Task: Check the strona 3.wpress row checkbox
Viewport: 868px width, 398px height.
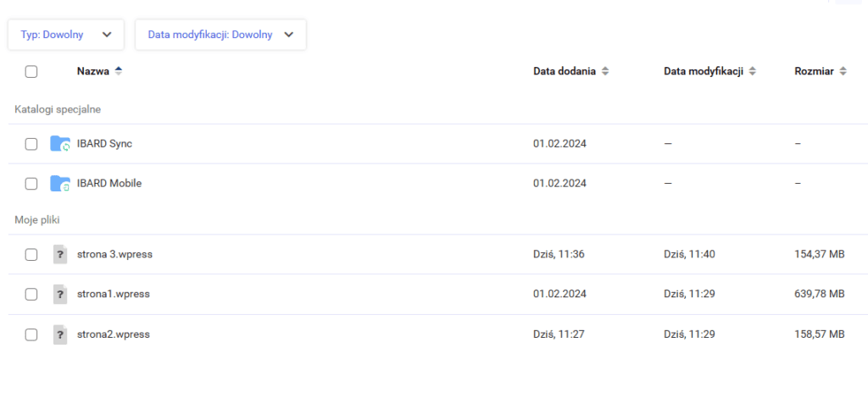Action: tap(31, 254)
